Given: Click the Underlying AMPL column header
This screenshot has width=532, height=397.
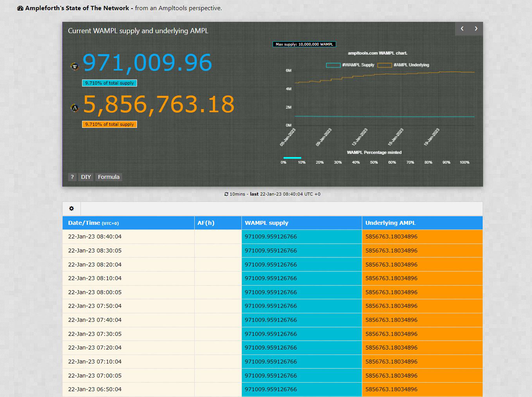Looking at the screenshot, I should pos(390,223).
